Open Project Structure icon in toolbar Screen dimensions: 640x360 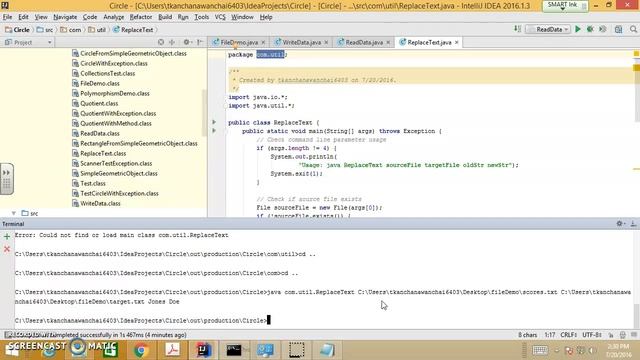[618, 29]
